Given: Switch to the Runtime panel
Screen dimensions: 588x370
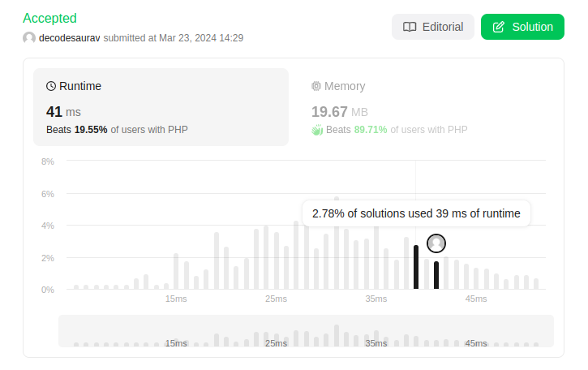Looking at the screenshot, I should tap(161, 107).
